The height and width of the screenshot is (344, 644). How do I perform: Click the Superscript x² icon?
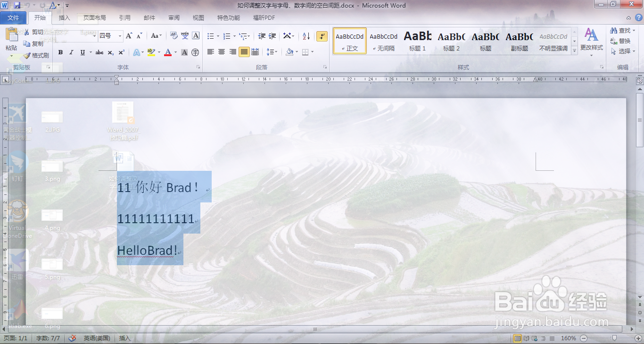click(x=122, y=52)
